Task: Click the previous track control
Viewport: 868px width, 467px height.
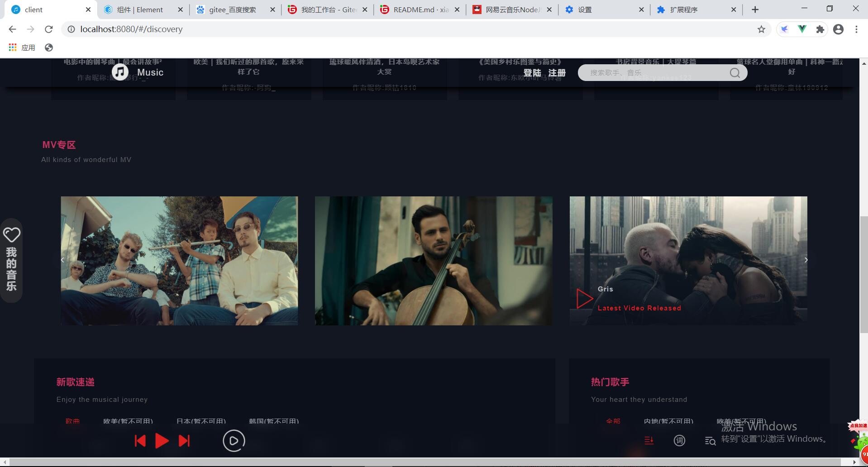Action: pos(140,440)
